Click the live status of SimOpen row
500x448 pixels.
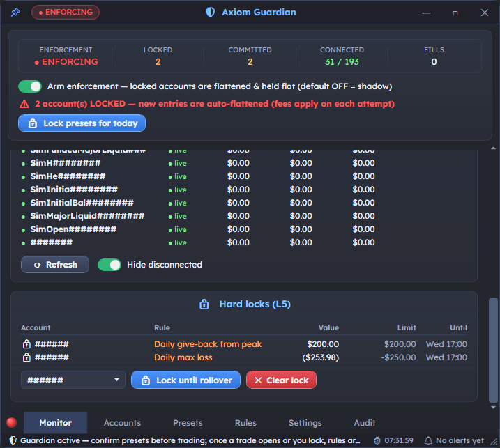click(178, 229)
